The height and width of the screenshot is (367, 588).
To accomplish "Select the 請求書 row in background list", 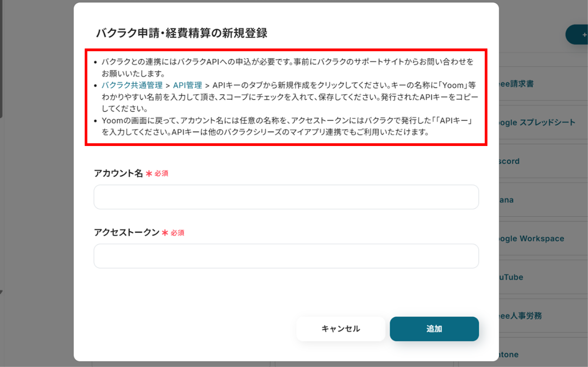I will pos(544,84).
